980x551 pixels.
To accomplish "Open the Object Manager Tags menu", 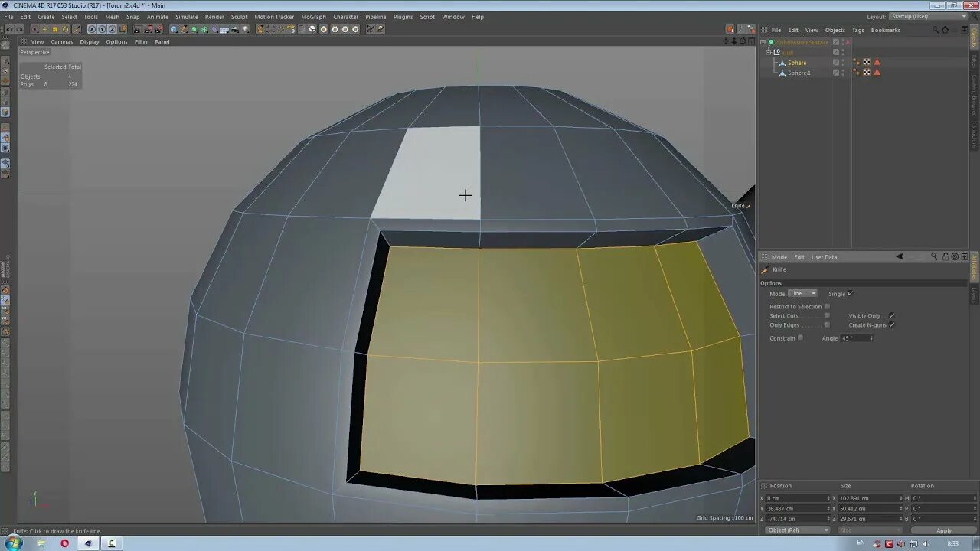I will point(857,30).
